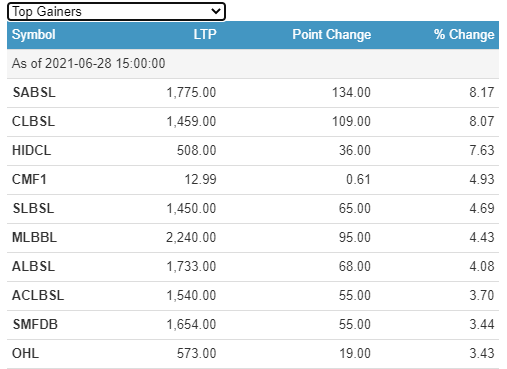507x369 pixels.
Task: Open the SMFDB stock symbol
Action: coord(35,324)
